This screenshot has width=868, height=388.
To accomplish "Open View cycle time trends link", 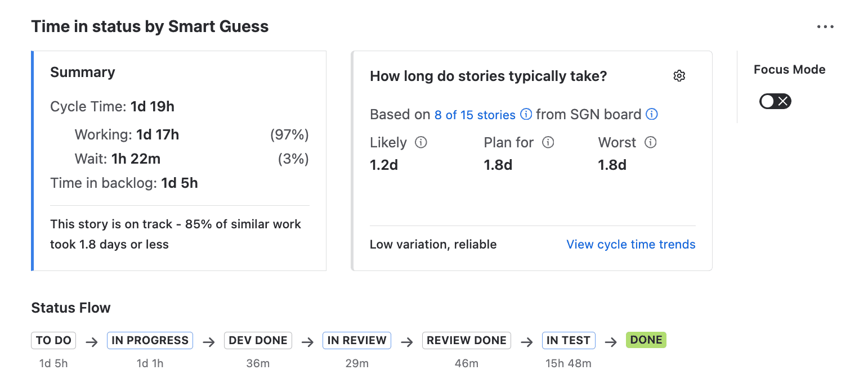I will click(630, 245).
